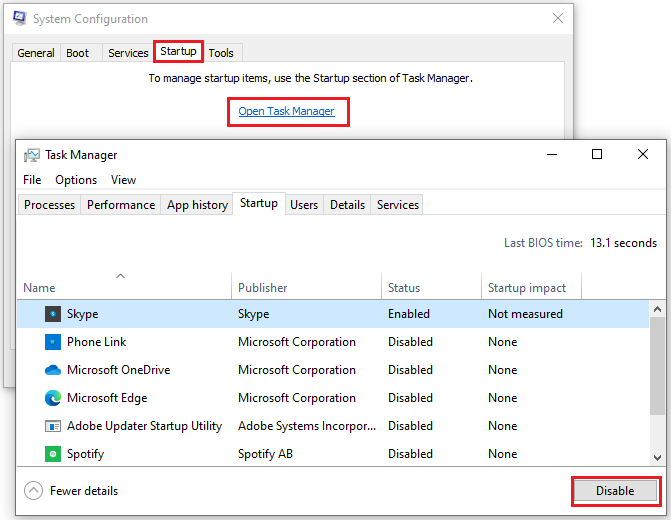671x520 pixels.
Task: Switch to the Performance tab
Action: pos(120,205)
